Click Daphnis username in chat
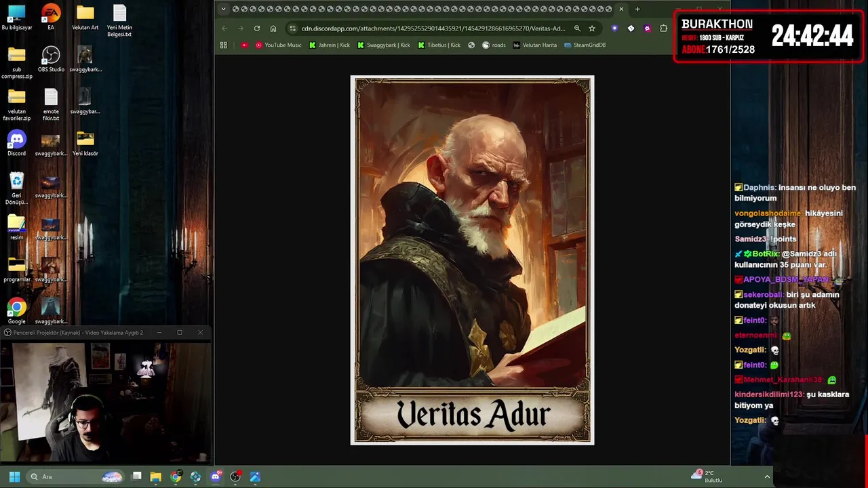 pyautogui.click(x=759, y=188)
